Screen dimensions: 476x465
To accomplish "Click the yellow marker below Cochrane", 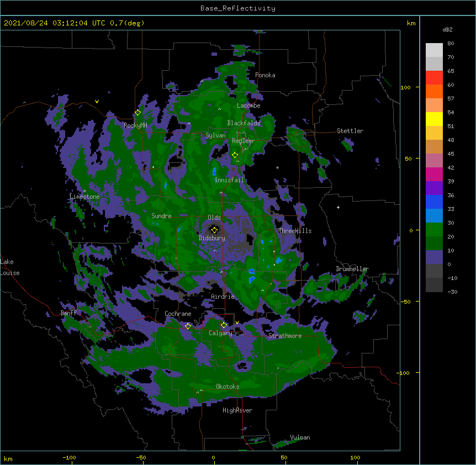I will pyautogui.click(x=188, y=326).
